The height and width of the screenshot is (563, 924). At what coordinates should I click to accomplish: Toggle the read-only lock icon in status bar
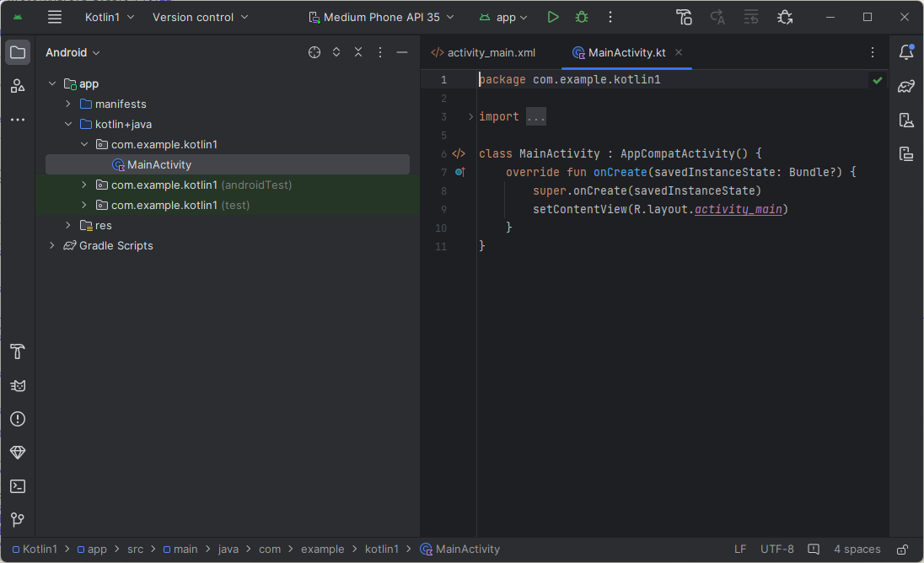(902, 550)
